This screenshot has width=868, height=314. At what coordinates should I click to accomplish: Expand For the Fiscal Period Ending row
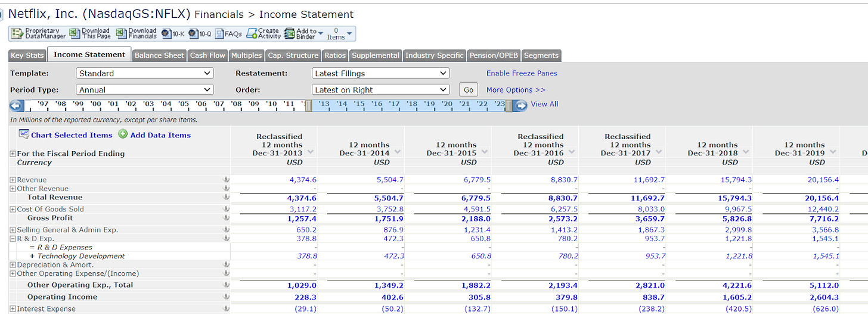pyautogui.click(x=13, y=153)
